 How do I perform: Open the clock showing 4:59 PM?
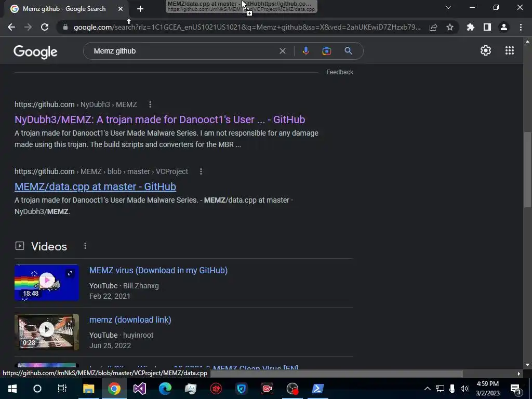487,389
